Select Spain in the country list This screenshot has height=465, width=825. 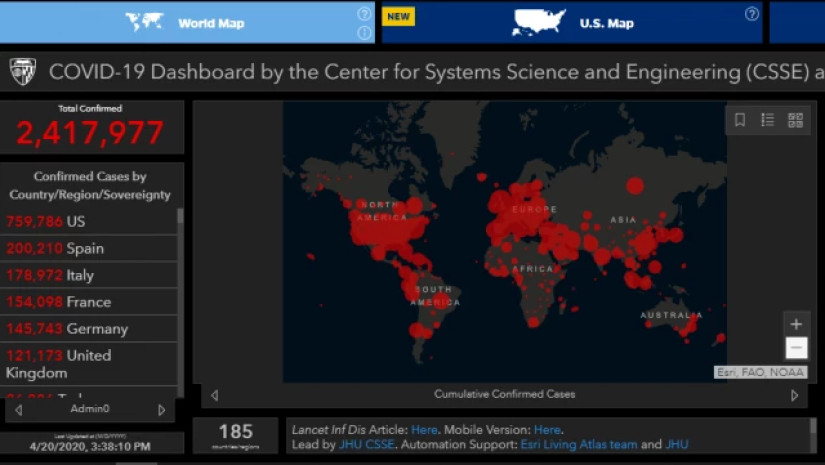pos(88,248)
